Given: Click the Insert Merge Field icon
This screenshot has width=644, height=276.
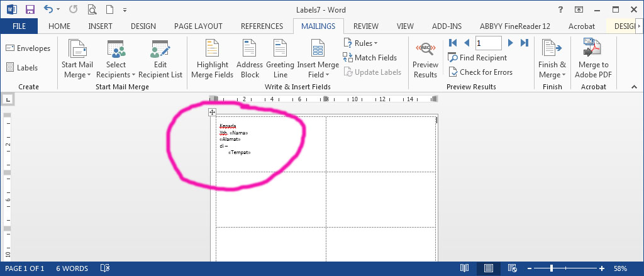Looking at the screenshot, I should [318, 48].
